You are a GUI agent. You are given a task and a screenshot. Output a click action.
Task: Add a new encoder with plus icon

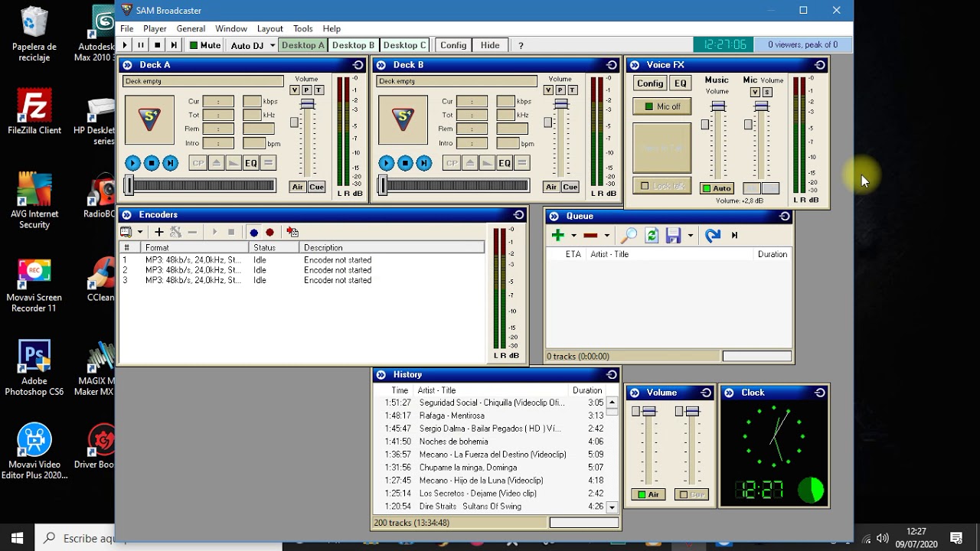coord(159,232)
